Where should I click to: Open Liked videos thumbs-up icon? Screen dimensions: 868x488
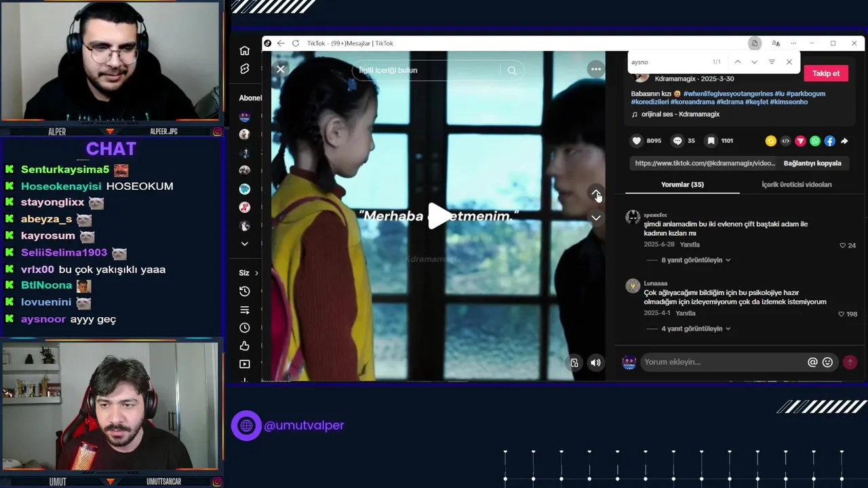point(245,346)
